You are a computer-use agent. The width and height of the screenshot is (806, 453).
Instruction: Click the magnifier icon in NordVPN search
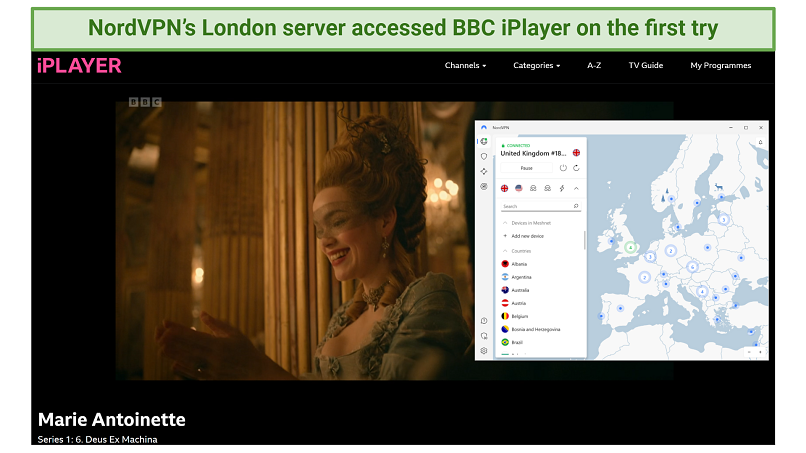[x=576, y=206]
